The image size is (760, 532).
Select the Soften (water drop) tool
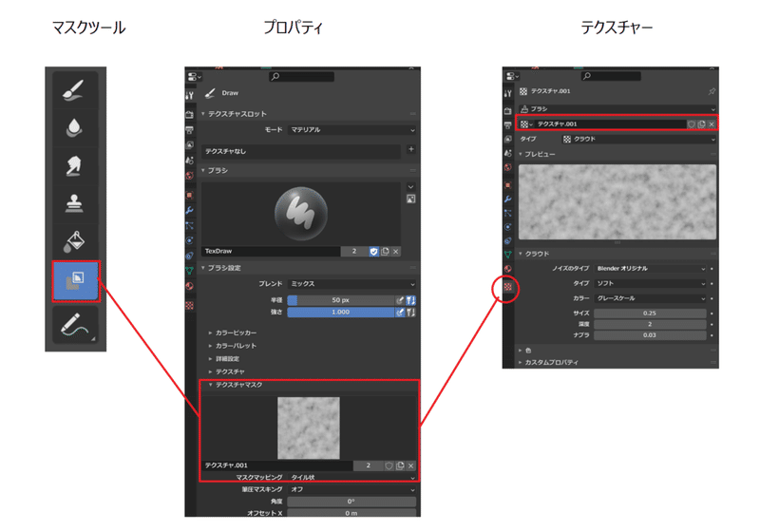tap(75, 127)
